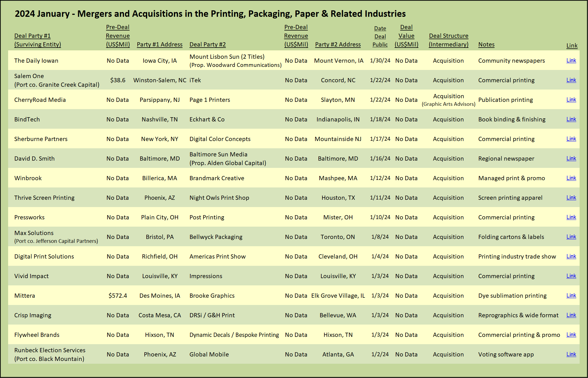Click the 'The Daily Iowan' cell
This screenshot has height=378, width=588.
coord(36,61)
